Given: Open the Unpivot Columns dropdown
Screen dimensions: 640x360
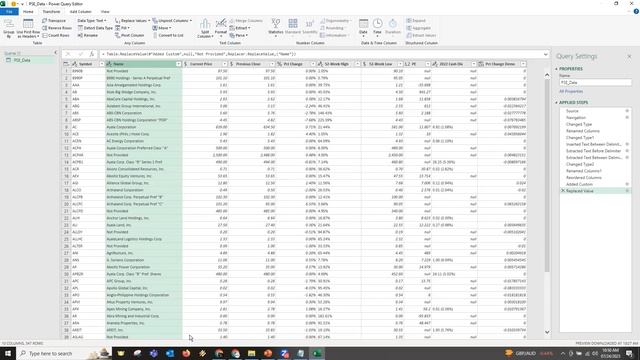Looking at the screenshot, I should click(x=172, y=20).
